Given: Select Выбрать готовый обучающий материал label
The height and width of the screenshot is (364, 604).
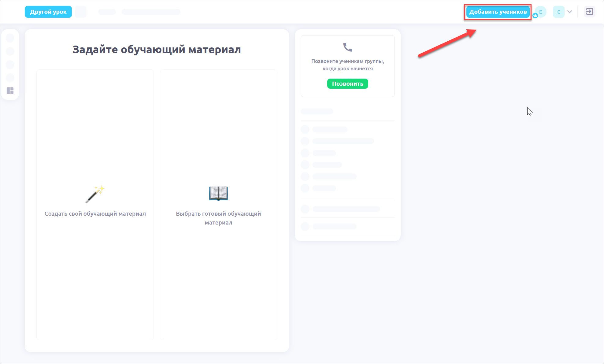Looking at the screenshot, I should (x=218, y=218).
